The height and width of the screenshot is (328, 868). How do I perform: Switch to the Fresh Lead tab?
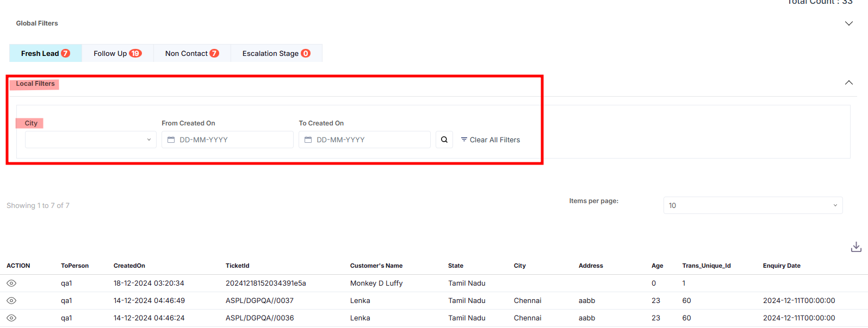click(x=46, y=53)
